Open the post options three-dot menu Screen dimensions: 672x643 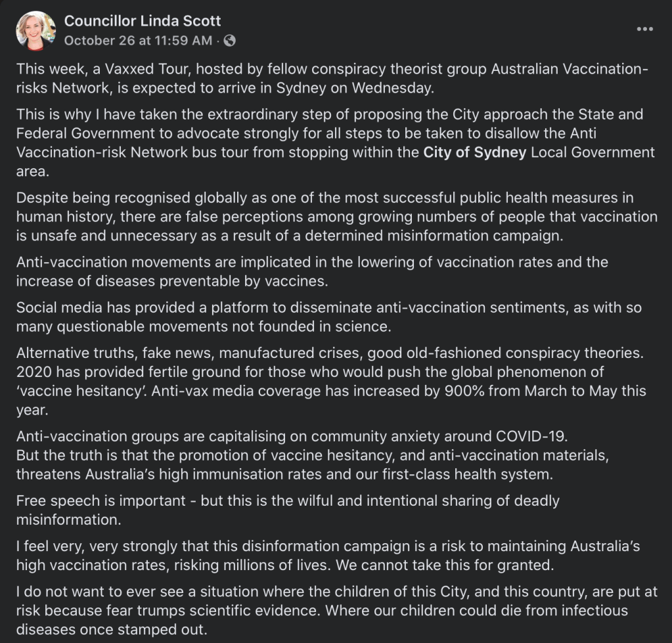tap(644, 30)
